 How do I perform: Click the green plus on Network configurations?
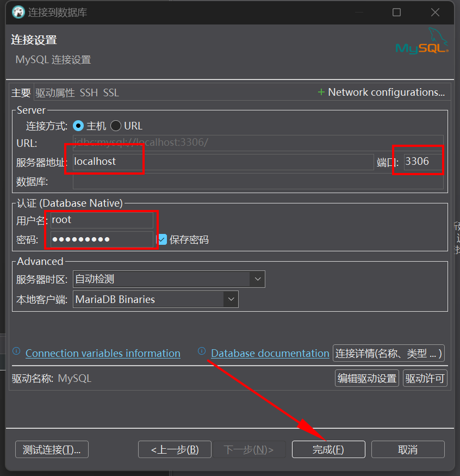pos(321,92)
